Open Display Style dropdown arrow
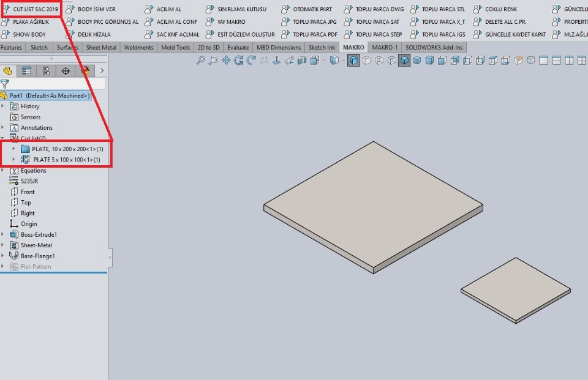 tap(343, 61)
